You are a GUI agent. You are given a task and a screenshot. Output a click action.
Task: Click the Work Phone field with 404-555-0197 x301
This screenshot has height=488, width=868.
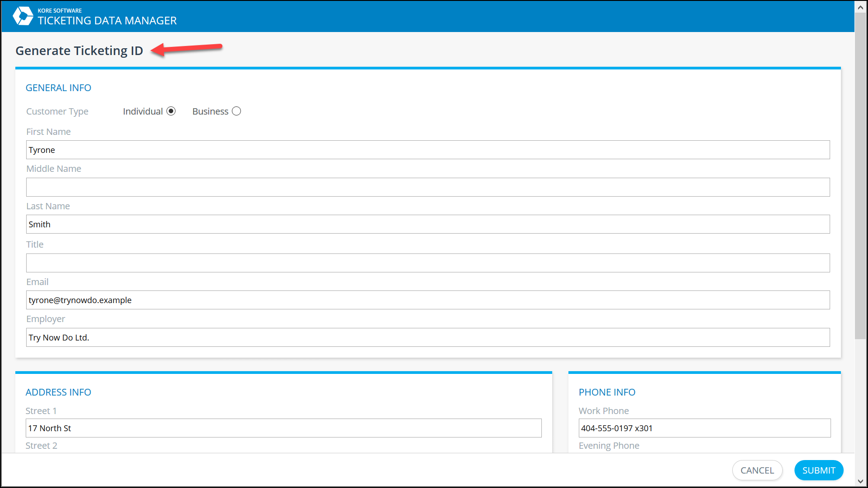pyautogui.click(x=704, y=428)
